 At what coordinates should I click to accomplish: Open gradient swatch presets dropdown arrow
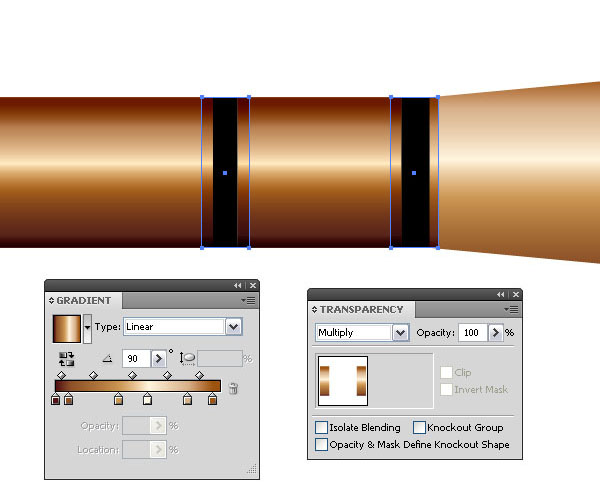[88, 329]
